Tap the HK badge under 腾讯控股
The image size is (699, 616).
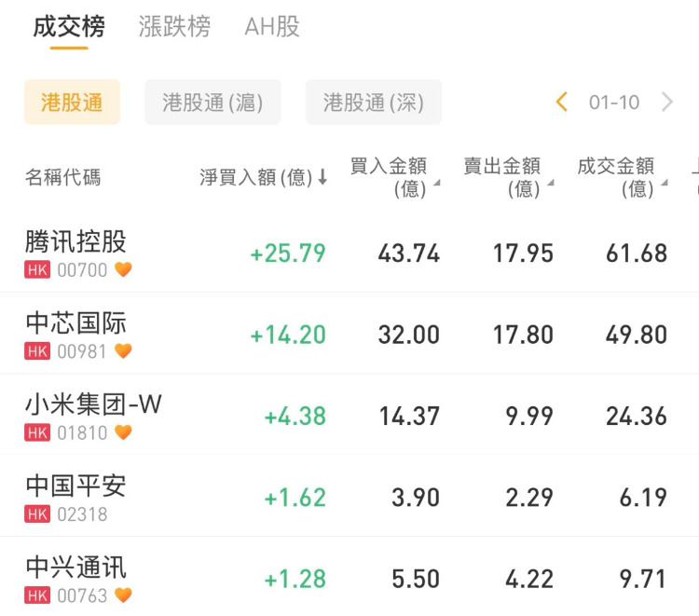(x=37, y=270)
